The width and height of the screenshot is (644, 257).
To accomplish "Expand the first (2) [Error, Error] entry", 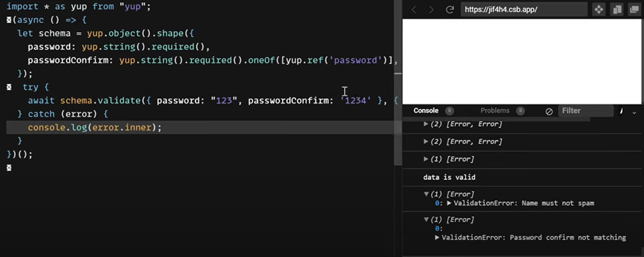I will point(426,124).
